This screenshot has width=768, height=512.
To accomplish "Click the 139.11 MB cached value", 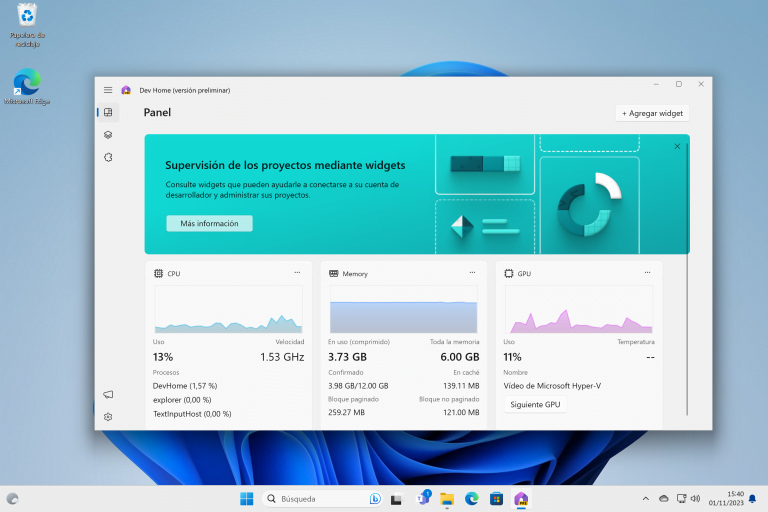I will (x=461, y=386).
